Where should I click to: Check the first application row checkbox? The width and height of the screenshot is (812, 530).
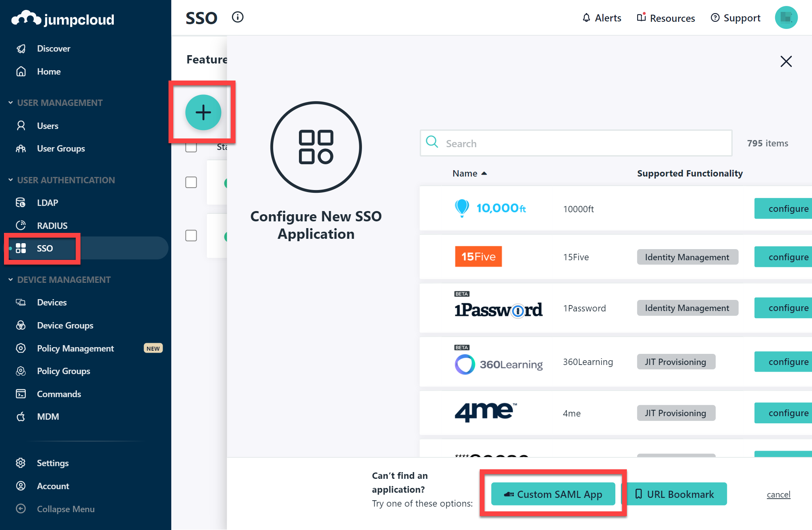(x=191, y=182)
